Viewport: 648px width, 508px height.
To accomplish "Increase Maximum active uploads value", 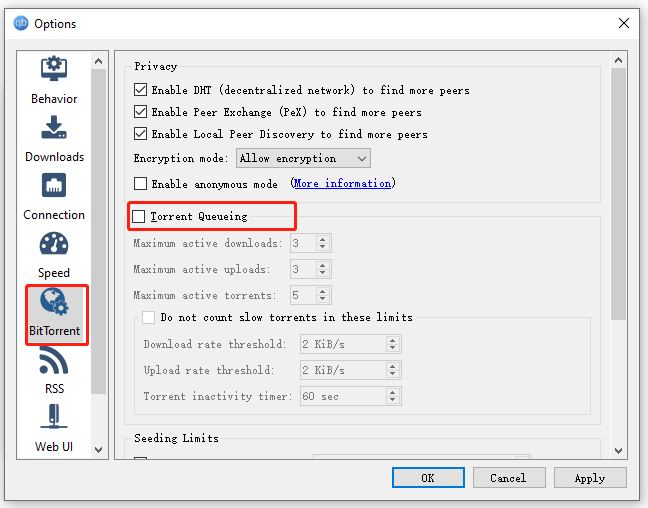I will pos(323,265).
